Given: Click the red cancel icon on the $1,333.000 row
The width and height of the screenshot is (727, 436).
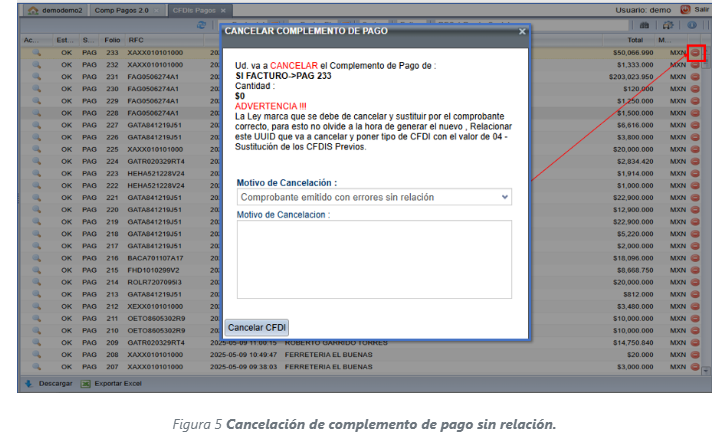Looking at the screenshot, I should [x=696, y=64].
